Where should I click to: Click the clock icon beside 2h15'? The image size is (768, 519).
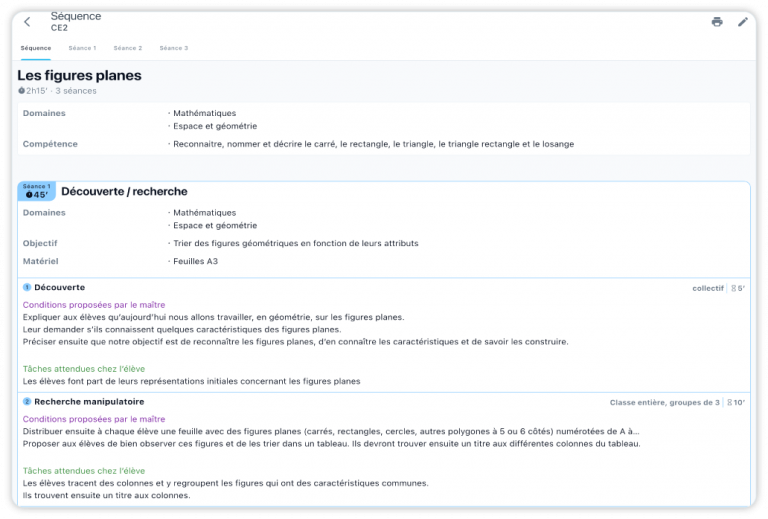coord(22,91)
